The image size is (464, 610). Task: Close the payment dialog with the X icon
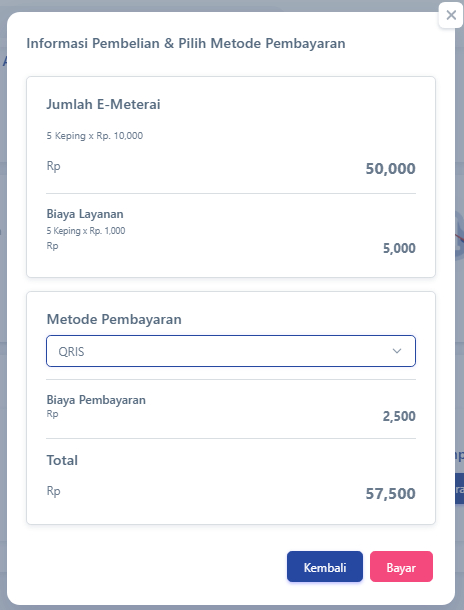[451, 15]
